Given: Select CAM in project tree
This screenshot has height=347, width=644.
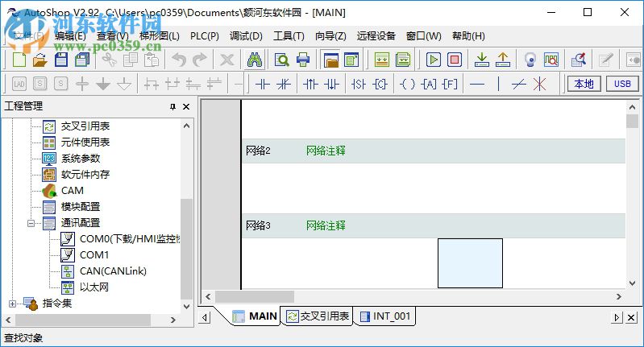Looking at the screenshot, I should [x=73, y=191].
